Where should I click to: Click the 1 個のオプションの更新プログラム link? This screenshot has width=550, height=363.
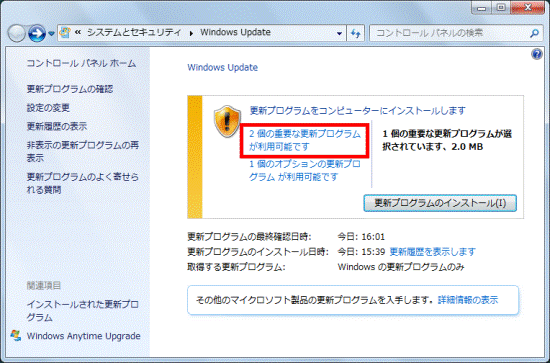point(305,170)
